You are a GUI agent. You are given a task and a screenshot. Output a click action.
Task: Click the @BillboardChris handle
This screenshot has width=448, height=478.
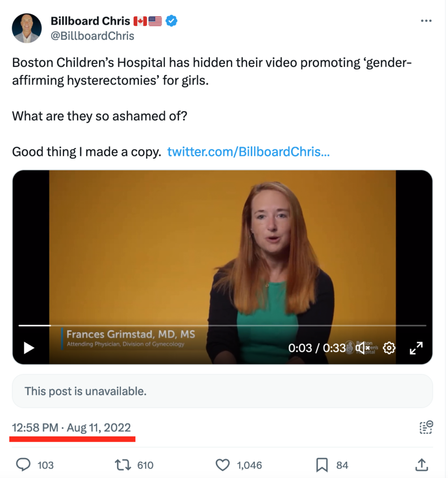(x=92, y=35)
